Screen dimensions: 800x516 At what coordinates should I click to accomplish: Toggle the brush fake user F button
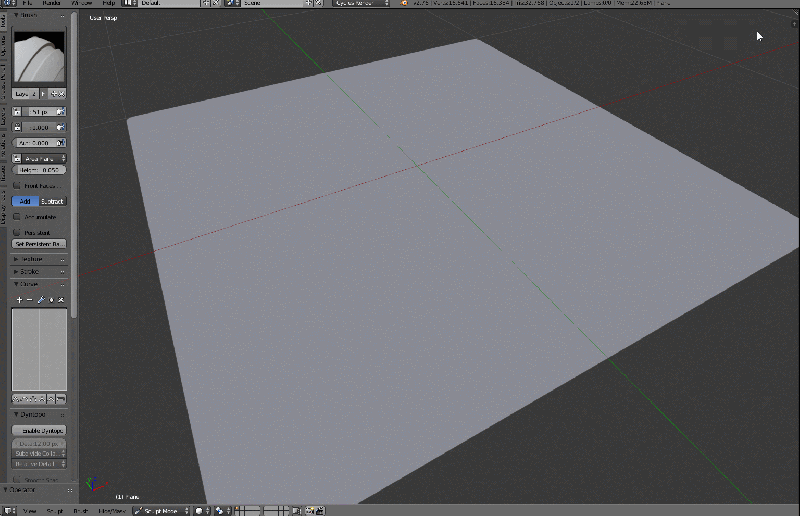tap(43, 94)
